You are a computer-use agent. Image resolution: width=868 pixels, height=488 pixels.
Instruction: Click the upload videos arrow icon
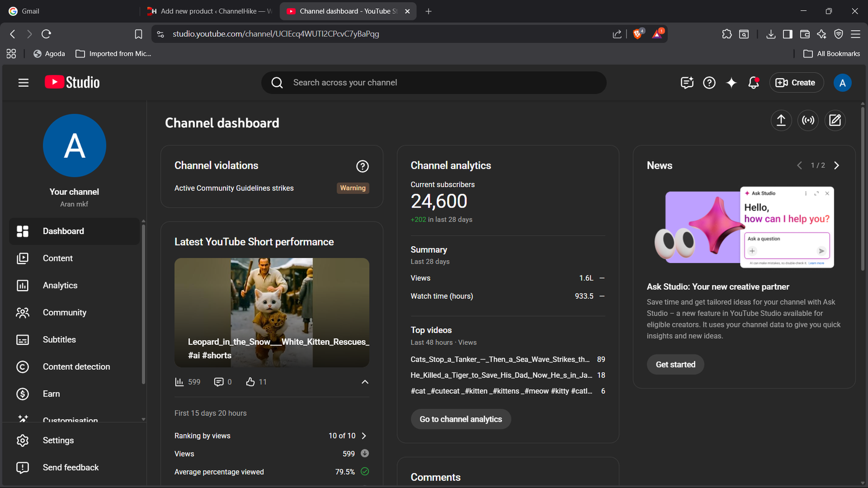point(781,120)
